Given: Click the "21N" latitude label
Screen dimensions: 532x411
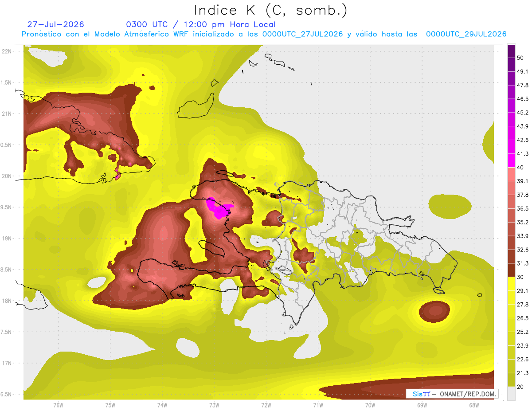Looking at the screenshot, I should pos(7,114).
